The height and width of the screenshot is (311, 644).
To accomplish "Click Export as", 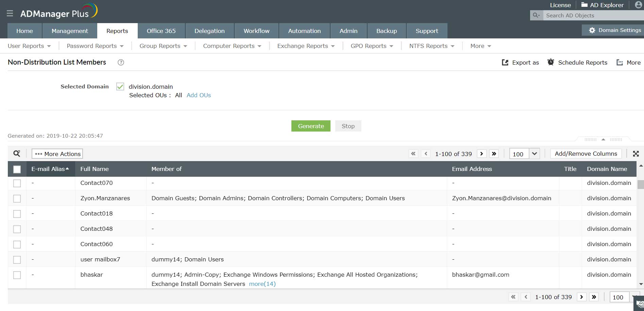I will (x=520, y=63).
